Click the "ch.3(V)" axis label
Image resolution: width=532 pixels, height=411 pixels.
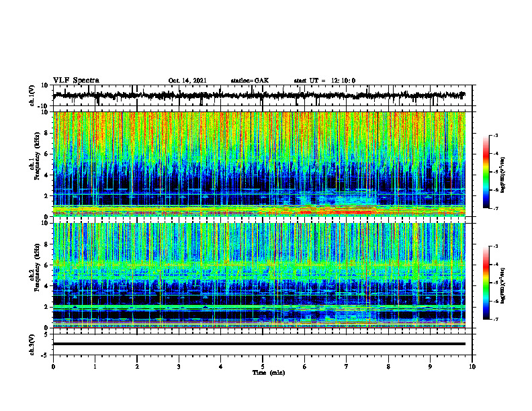(32, 345)
